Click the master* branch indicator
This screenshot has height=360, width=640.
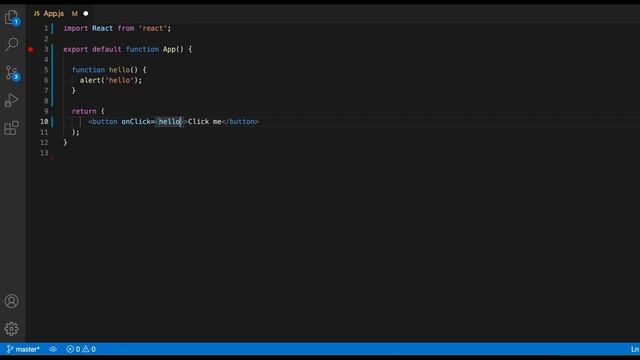23,349
